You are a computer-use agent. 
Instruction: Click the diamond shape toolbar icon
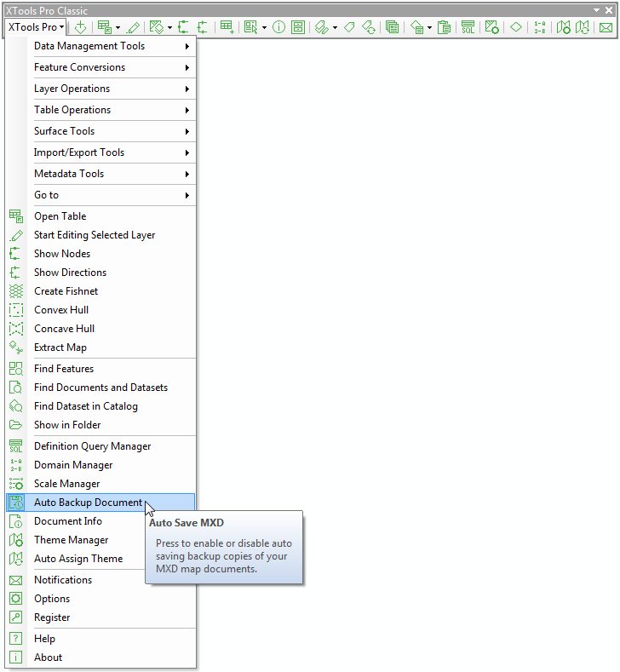point(516,27)
